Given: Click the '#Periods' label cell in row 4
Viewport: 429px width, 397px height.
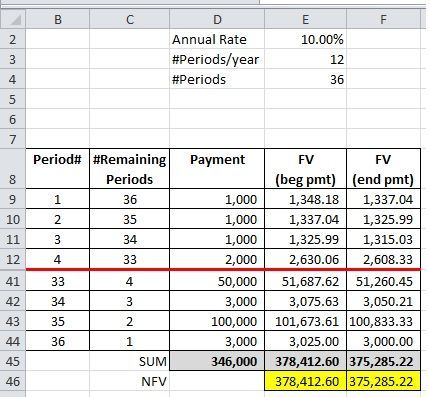Looking at the screenshot, I should tap(217, 79).
